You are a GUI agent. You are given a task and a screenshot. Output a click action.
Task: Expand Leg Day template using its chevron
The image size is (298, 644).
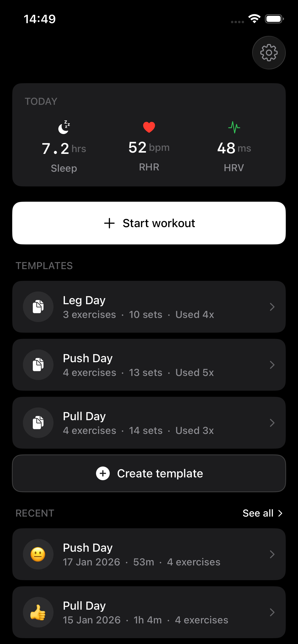pyautogui.click(x=272, y=307)
